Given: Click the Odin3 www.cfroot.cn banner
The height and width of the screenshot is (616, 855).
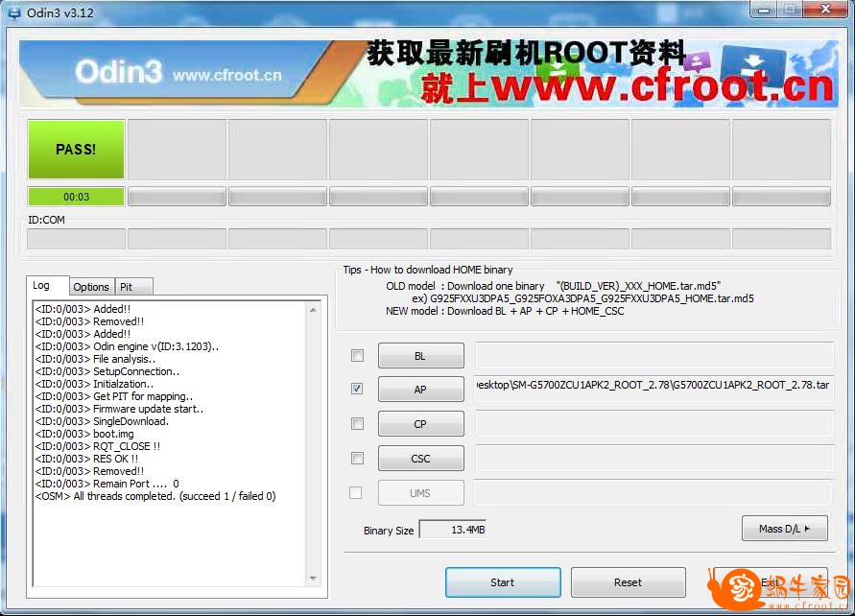Looking at the screenshot, I should pyautogui.click(x=428, y=72).
